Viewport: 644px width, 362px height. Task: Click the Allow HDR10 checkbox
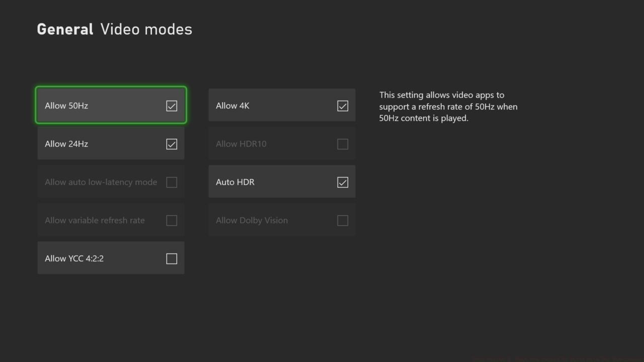coord(343,144)
